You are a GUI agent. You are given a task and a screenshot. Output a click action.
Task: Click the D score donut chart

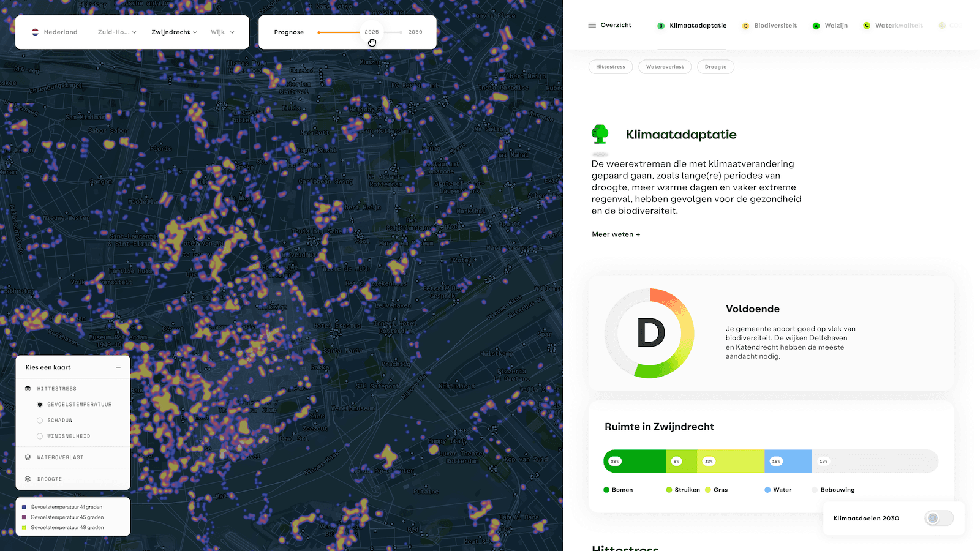650,333
